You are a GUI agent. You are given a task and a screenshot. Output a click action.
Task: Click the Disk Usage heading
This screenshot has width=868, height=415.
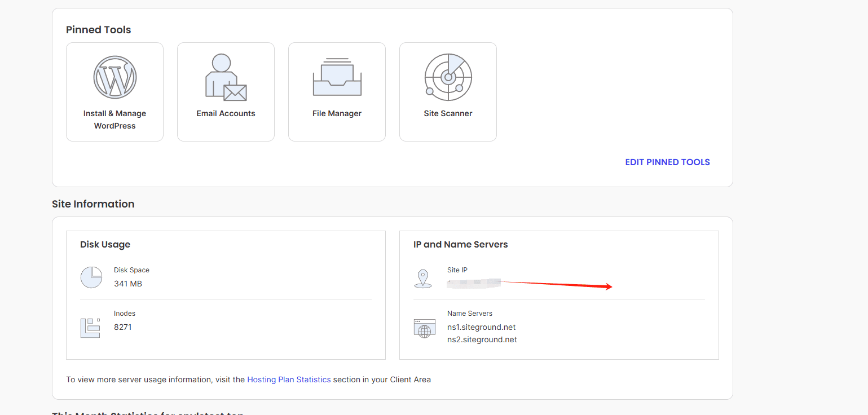coord(105,244)
